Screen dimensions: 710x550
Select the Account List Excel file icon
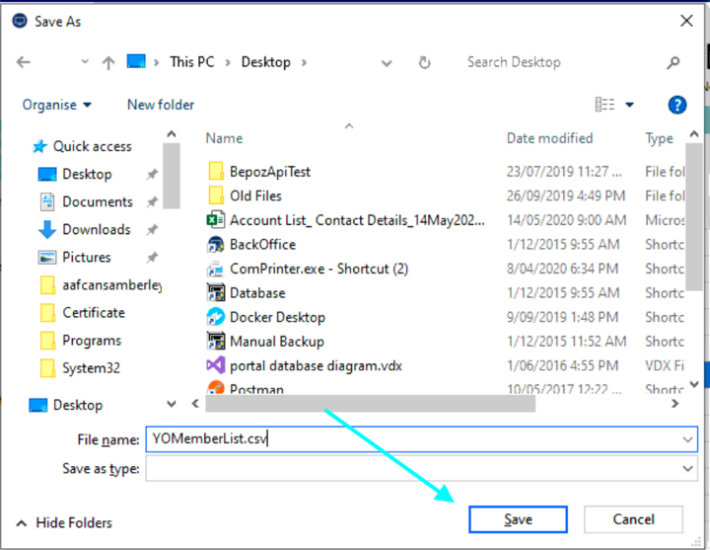click(x=215, y=220)
